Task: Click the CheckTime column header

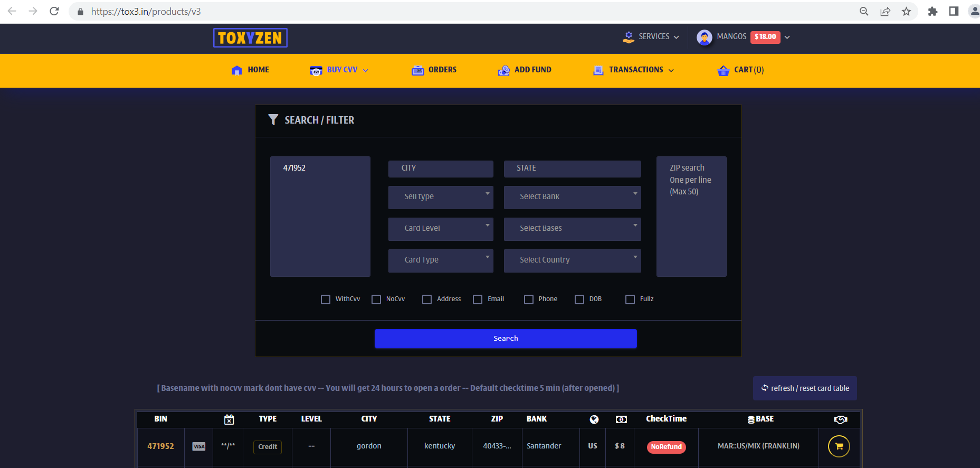Action: [666, 419]
